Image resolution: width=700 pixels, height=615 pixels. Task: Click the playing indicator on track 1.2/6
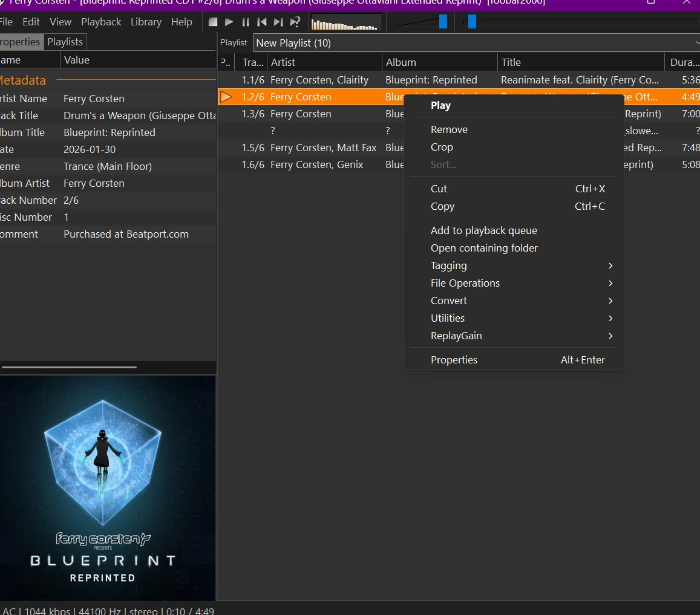coord(226,97)
